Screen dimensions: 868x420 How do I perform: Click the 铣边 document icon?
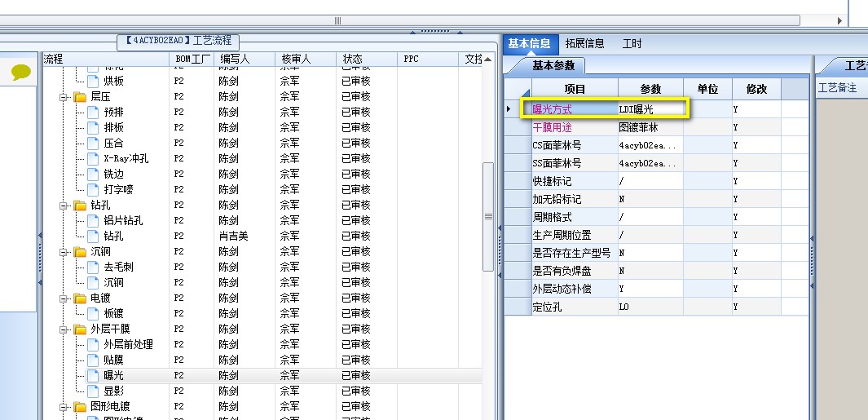point(93,174)
